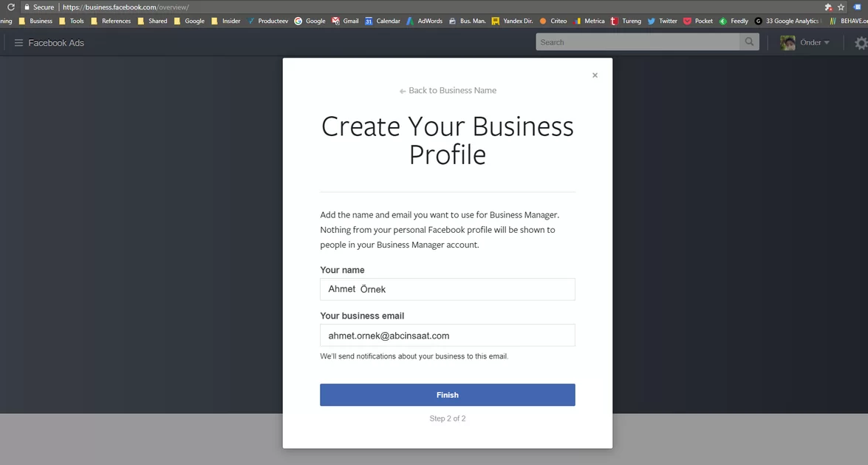Open the Tureng bookmark
The width and height of the screenshot is (868, 465).
tap(626, 21)
